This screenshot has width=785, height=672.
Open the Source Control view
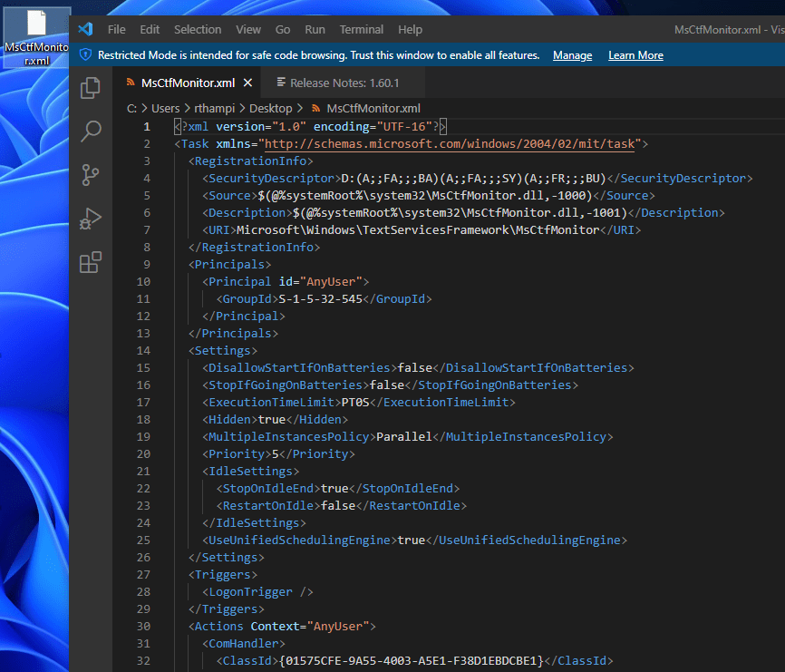click(x=91, y=175)
